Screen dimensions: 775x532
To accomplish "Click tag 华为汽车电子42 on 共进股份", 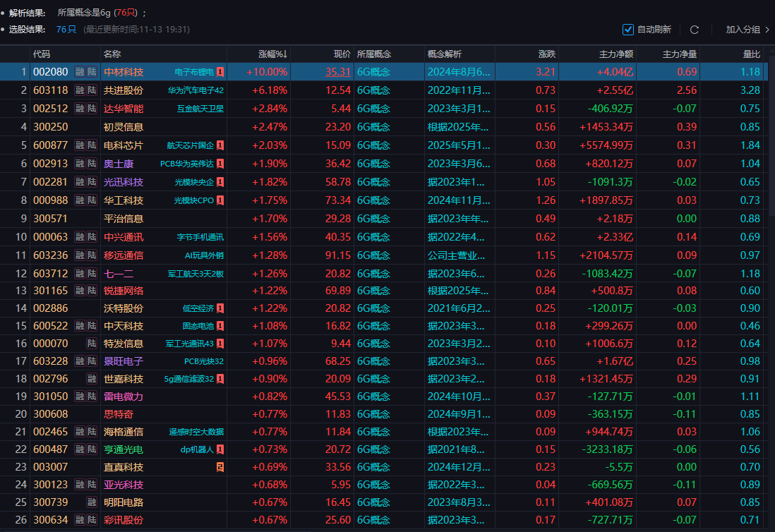I will click(x=196, y=90).
